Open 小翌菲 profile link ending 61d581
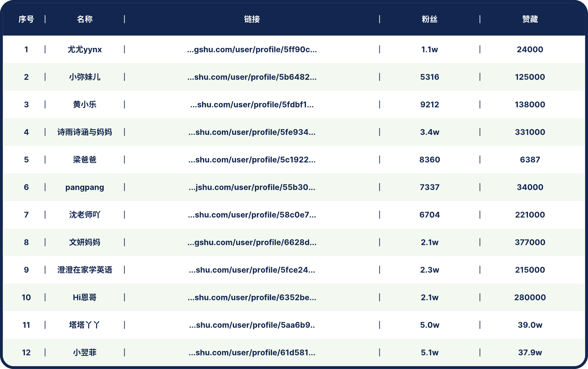Screen dimensions: 588x369 252,353
